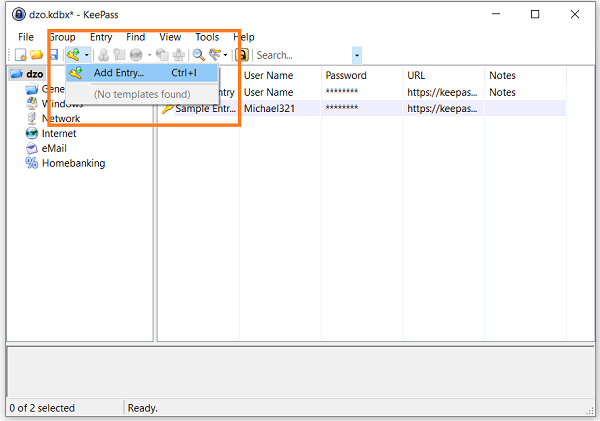The height and width of the screenshot is (421, 600).
Task: Click the Lock Workspace padlock icon
Action: [x=243, y=55]
